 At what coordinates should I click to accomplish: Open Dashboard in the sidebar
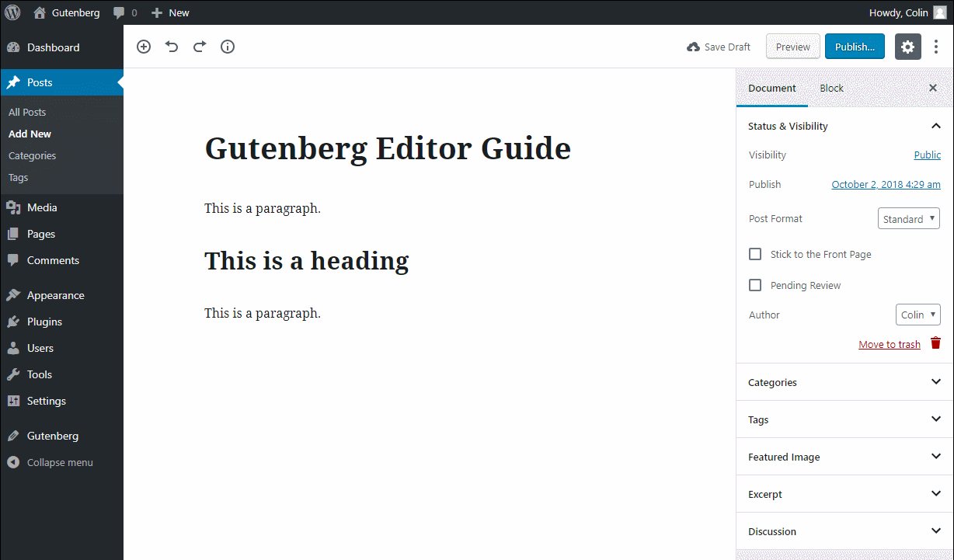click(x=61, y=47)
